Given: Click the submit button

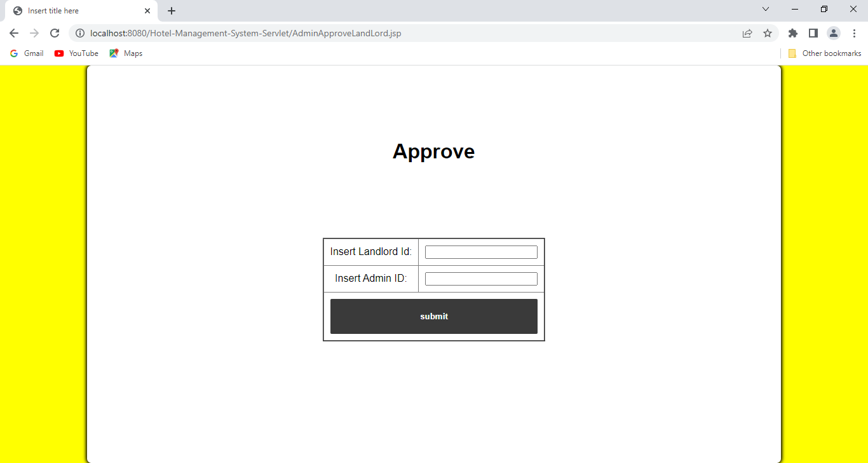Looking at the screenshot, I should pyautogui.click(x=434, y=316).
